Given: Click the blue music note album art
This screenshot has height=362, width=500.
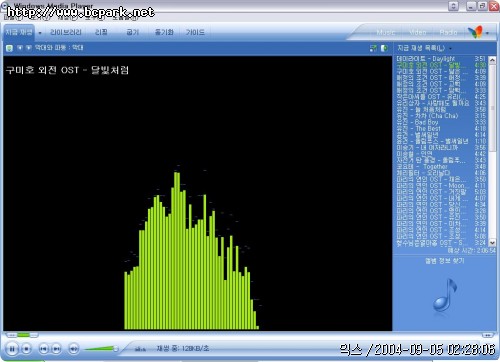Looking at the screenshot, I should (x=445, y=295).
